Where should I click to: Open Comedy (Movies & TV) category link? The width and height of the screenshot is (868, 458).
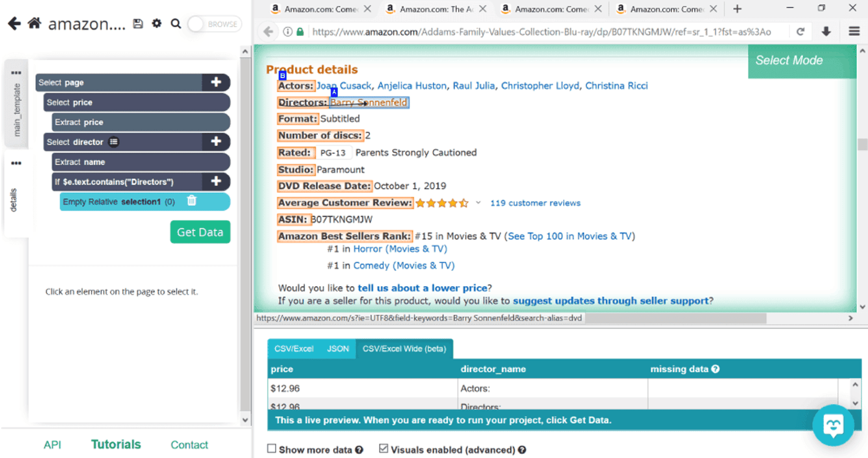(404, 265)
